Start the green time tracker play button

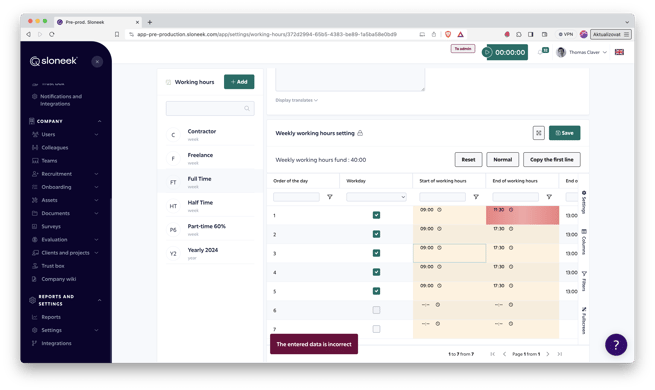[x=487, y=52]
